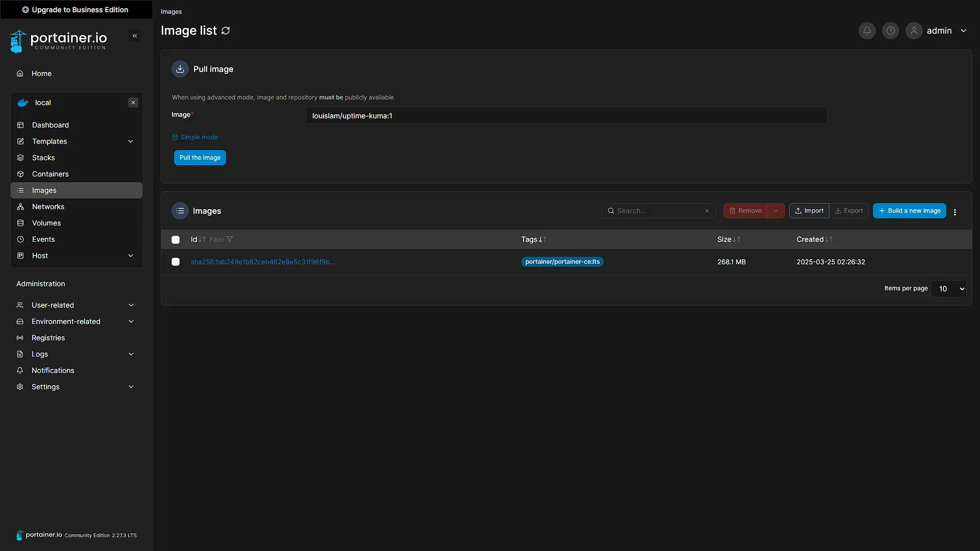
Task: Click the admin user avatar icon
Action: pyautogui.click(x=914, y=31)
